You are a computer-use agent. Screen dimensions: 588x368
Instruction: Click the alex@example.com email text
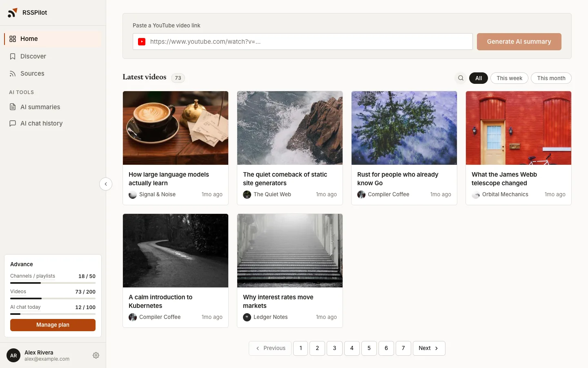click(47, 359)
